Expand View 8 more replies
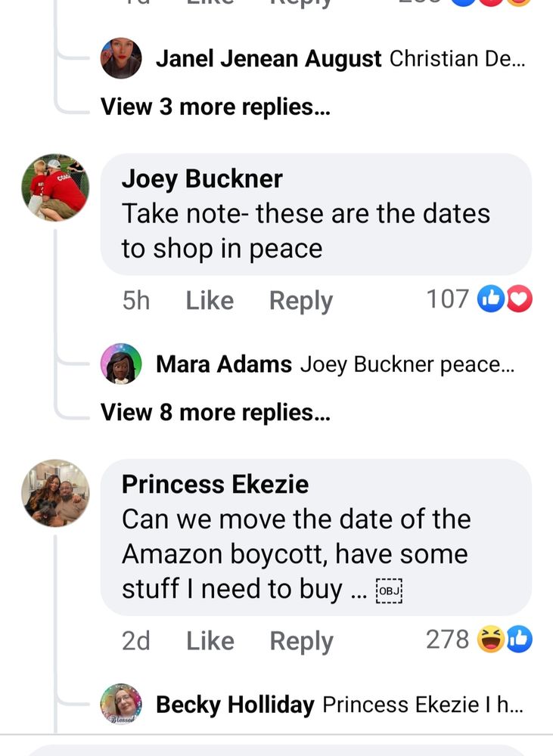553x756 pixels. point(216,412)
